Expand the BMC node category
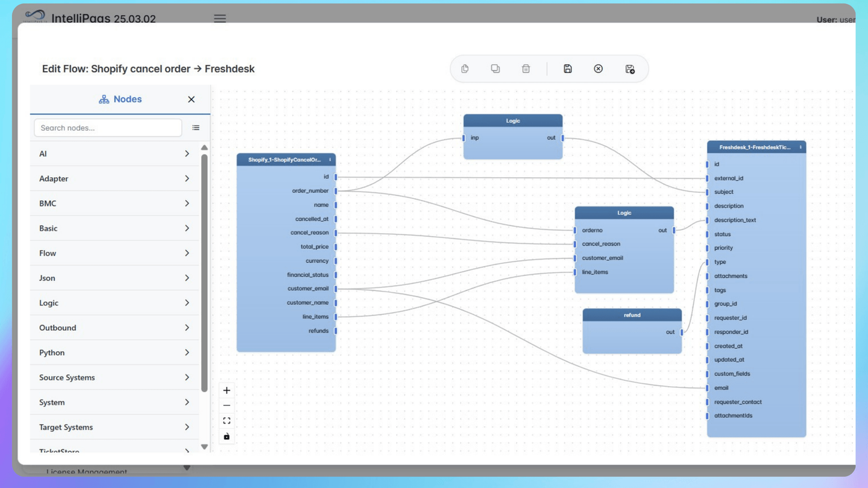Viewport: 868px width, 488px height. [x=115, y=204]
